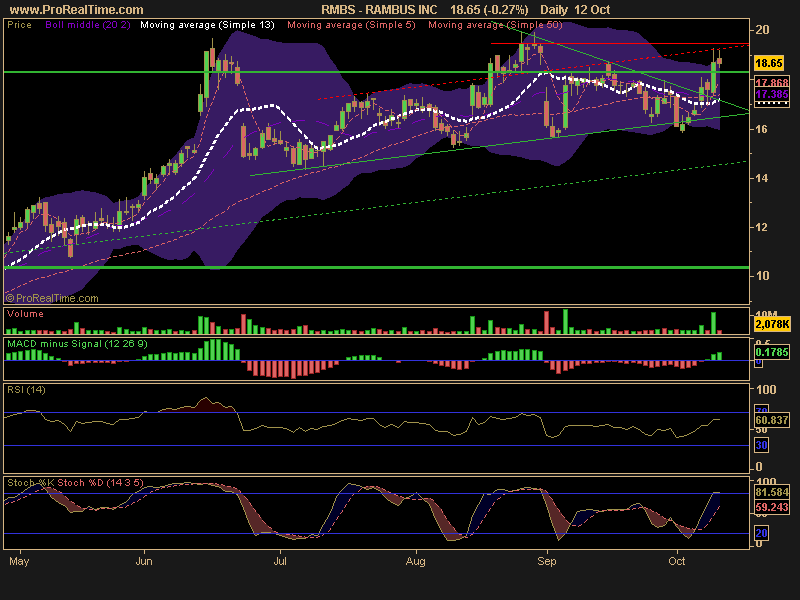Click the Oct label on time axis
Screen dimensions: 800x600
(677, 561)
